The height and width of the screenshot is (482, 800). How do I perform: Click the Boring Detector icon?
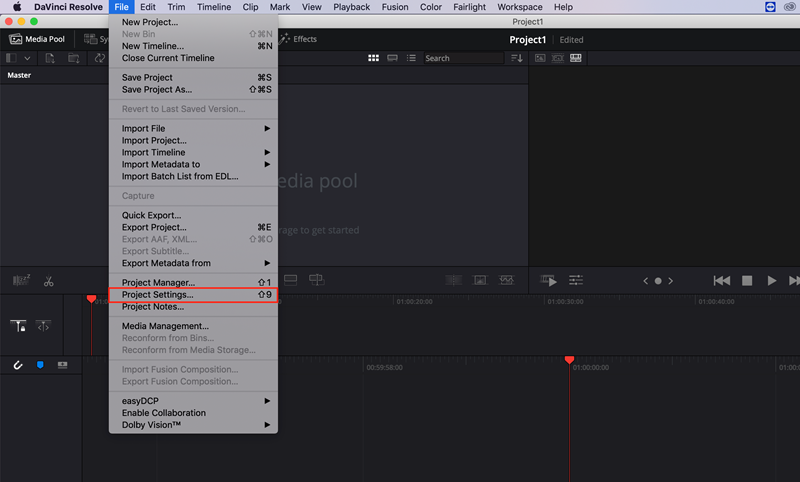click(x=21, y=281)
